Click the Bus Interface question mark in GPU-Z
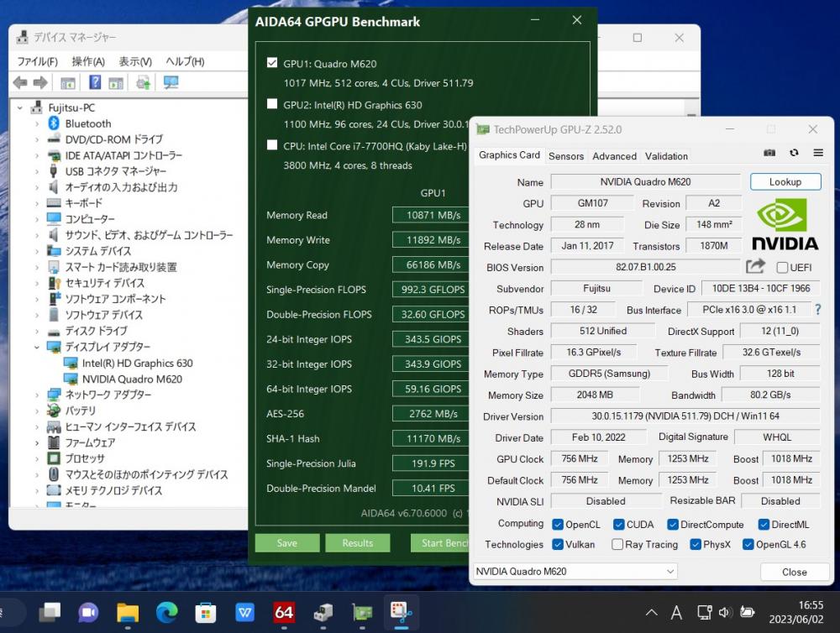 817,310
